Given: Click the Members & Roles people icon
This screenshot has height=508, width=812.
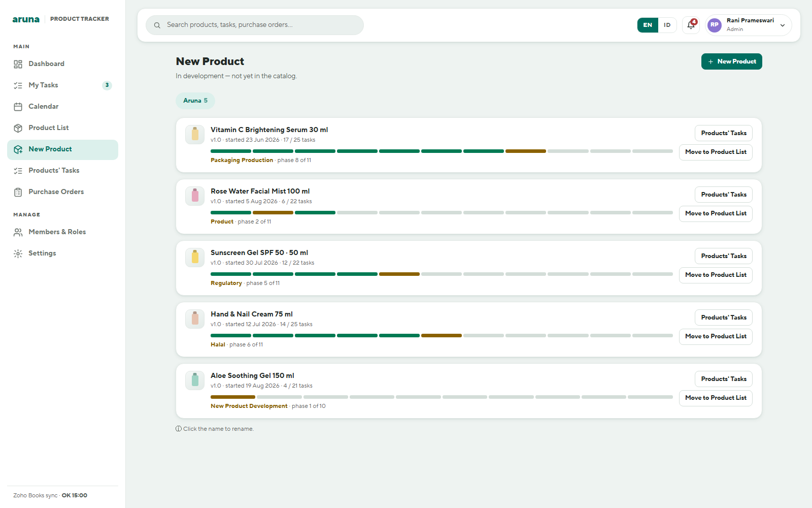Looking at the screenshot, I should tap(18, 232).
